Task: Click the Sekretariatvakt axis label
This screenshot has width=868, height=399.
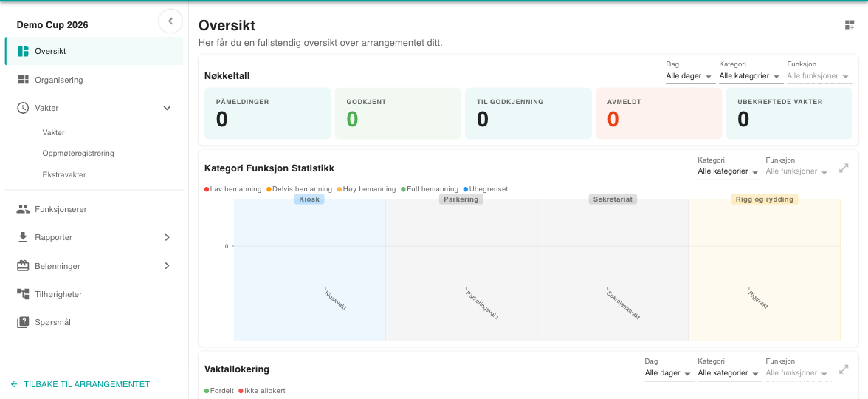Action: [624, 304]
